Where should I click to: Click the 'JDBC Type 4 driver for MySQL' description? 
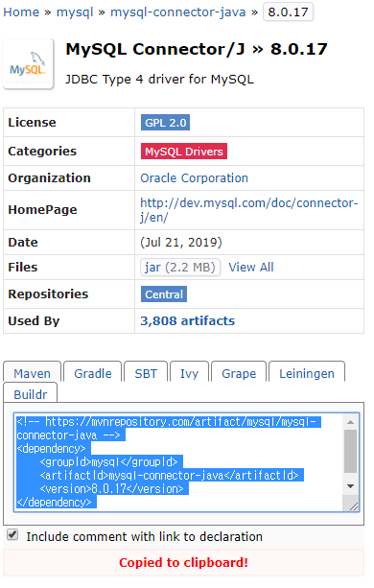point(159,79)
